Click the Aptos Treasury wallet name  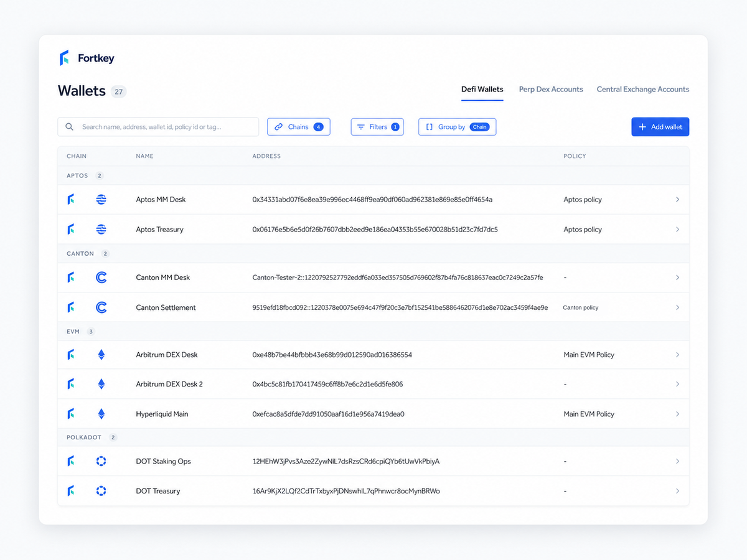coord(159,230)
